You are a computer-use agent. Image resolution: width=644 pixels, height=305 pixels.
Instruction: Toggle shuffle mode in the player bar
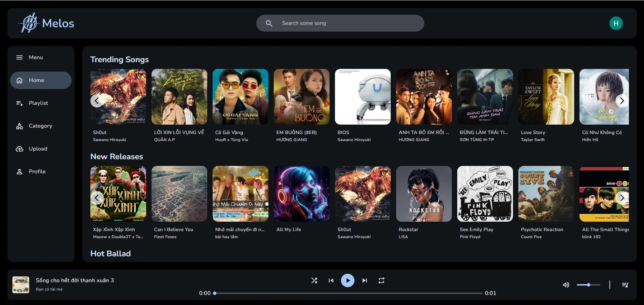pos(314,281)
